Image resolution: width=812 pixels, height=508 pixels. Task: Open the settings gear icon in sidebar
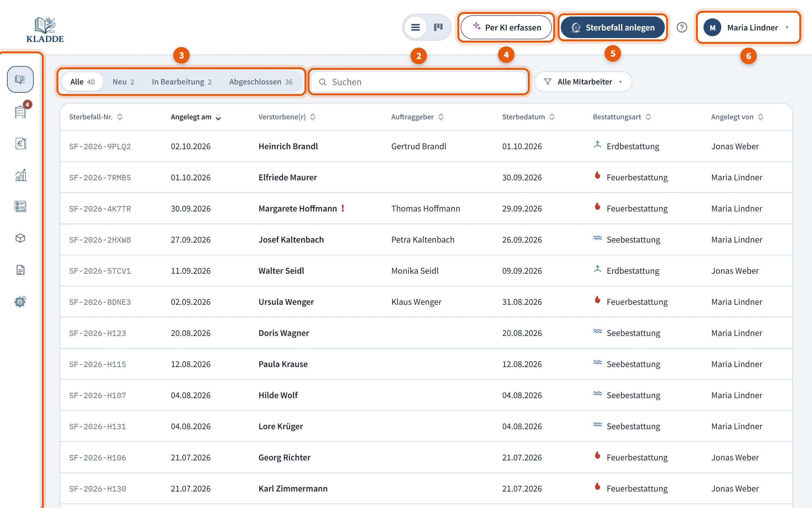click(21, 301)
